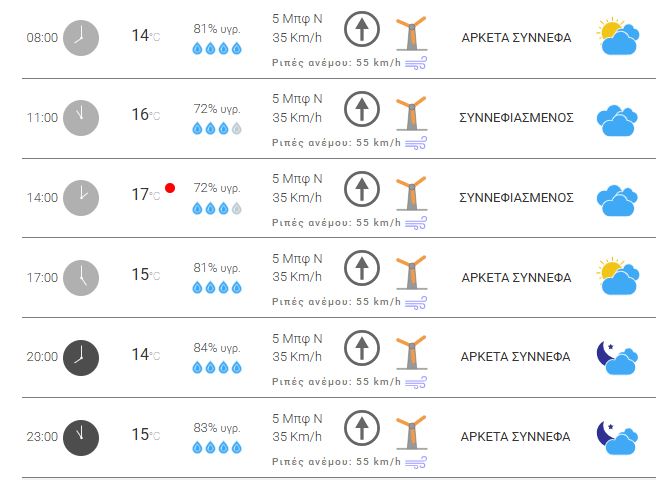Click the humidity droplets at 14:00
662x480 pixels.
[217, 208]
